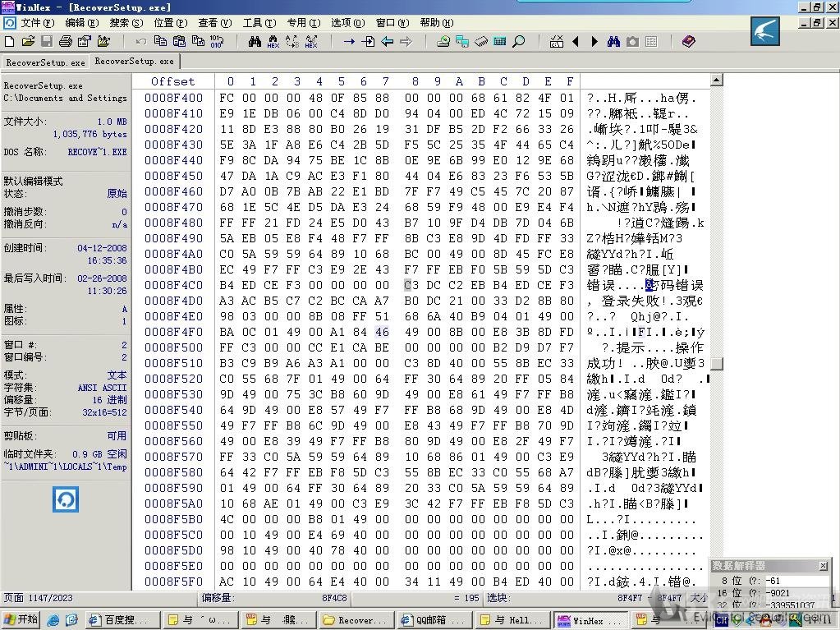840x630 pixels.
Task: Create a new file with the blank-page icon
Action: coord(10,41)
